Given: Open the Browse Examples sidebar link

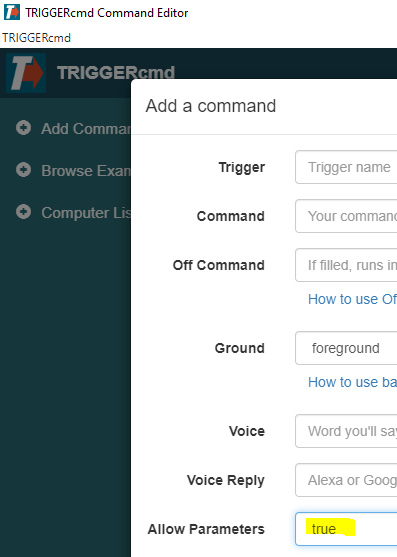Looking at the screenshot, I should click(x=86, y=171).
